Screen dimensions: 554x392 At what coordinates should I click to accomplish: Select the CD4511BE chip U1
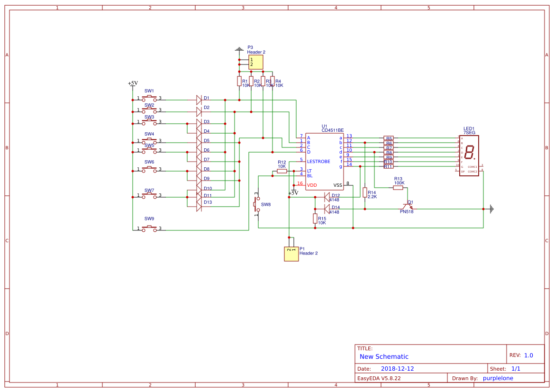[x=324, y=162]
